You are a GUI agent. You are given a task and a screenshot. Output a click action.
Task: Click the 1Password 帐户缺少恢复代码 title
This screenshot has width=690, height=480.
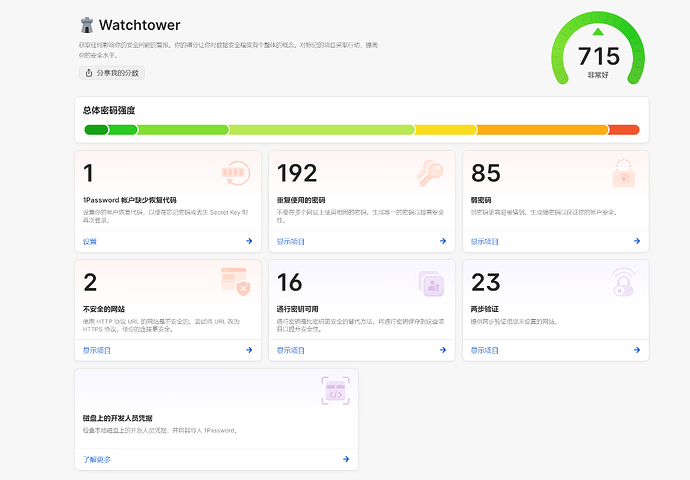(x=130, y=200)
